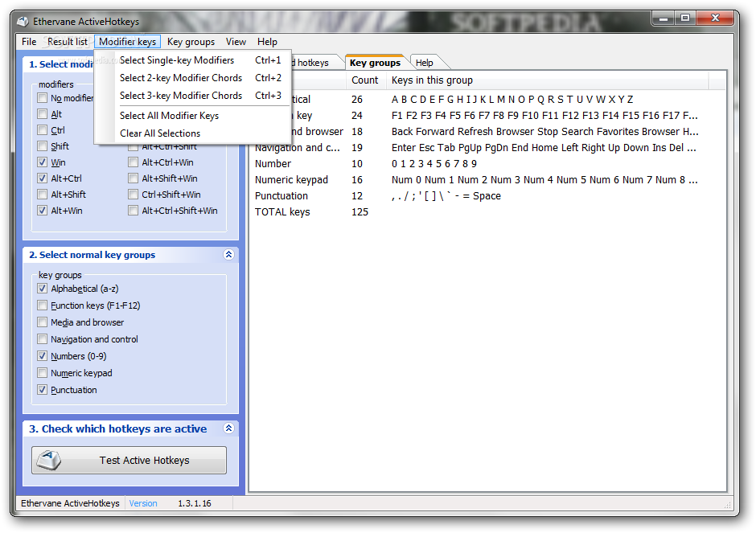Uncheck Punctuation key group

click(43, 390)
